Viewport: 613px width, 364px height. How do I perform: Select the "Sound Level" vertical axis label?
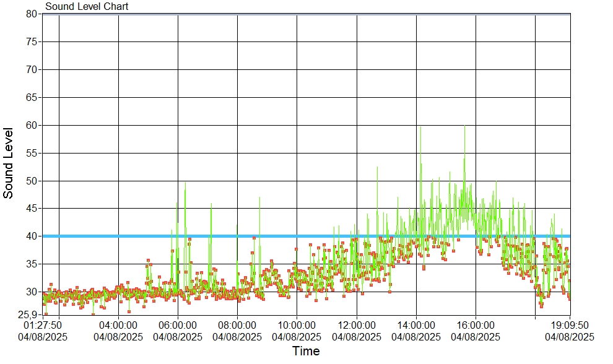[9, 163]
